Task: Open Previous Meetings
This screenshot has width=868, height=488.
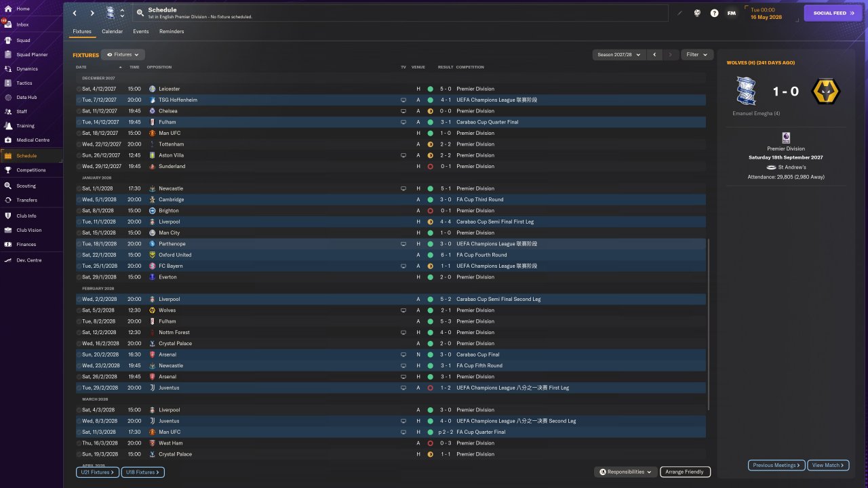Action: [x=777, y=465]
